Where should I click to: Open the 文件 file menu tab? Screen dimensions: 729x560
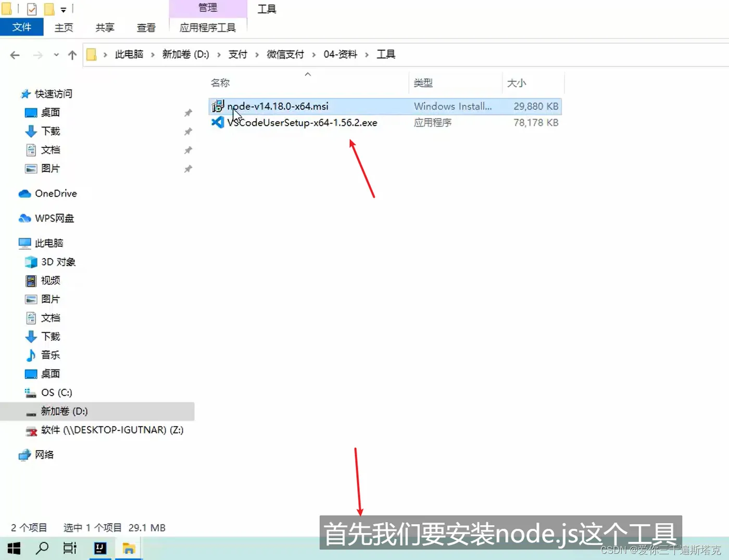(x=21, y=27)
